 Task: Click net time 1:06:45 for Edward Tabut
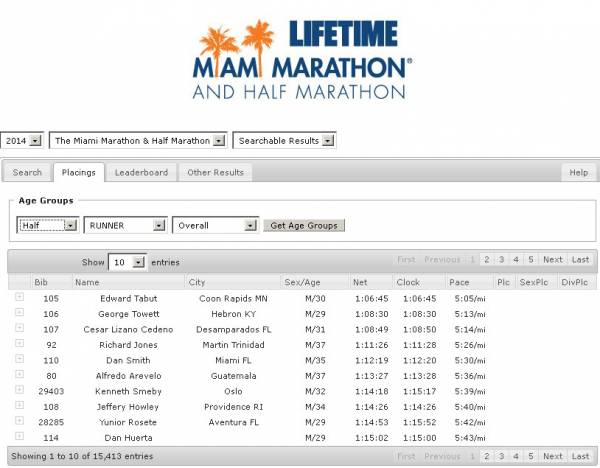coord(372,298)
